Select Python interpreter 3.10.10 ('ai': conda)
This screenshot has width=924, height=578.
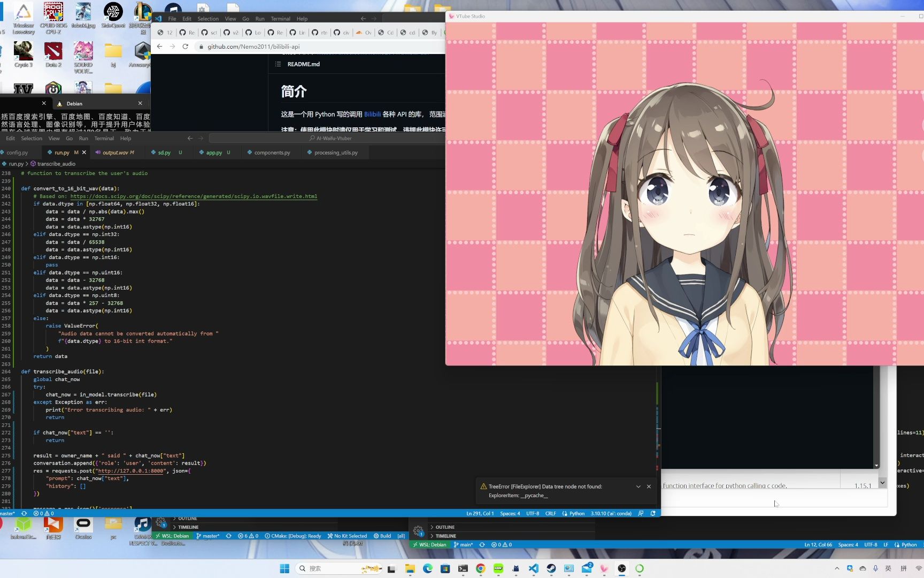611,514
